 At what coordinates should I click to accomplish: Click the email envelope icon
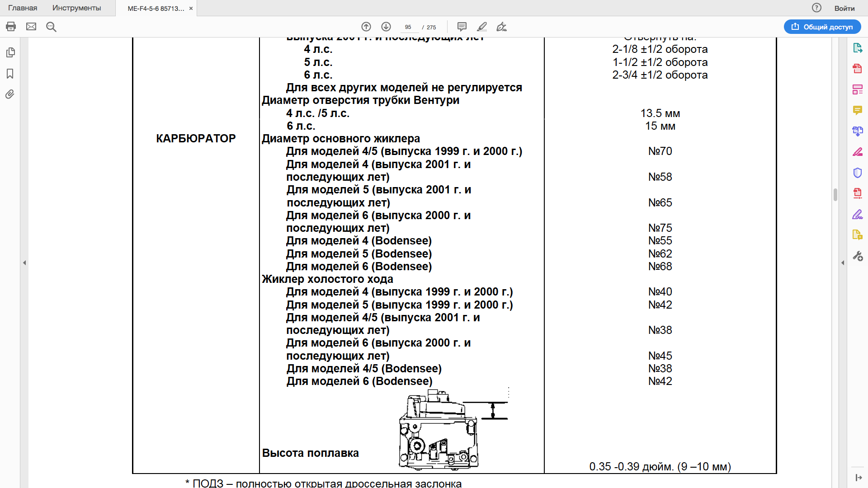click(x=31, y=27)
